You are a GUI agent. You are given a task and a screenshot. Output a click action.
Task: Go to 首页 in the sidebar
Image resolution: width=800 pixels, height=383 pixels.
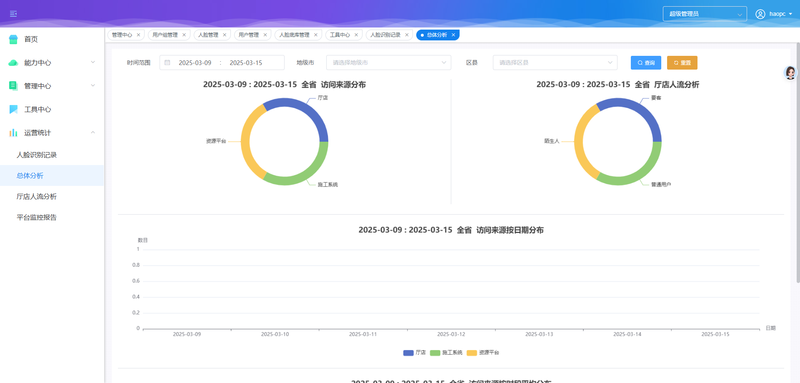click(x=52, y=39)
